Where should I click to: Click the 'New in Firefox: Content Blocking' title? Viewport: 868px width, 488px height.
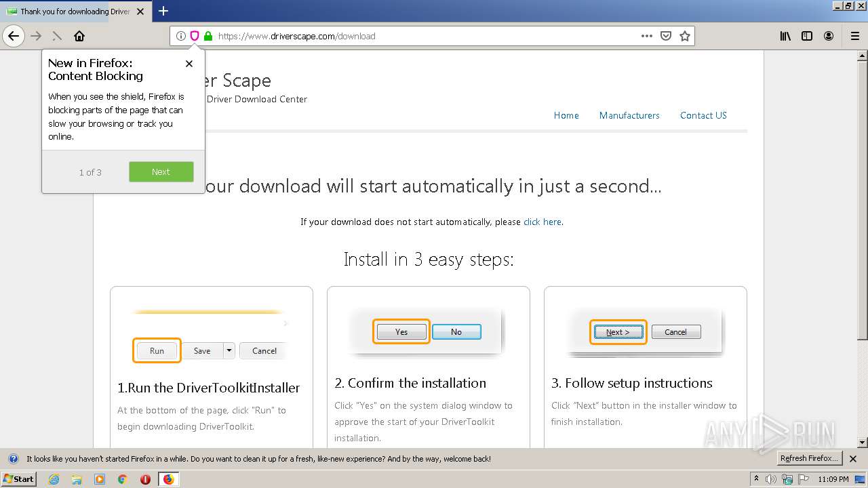pyautogui.click(x=96, y=70)
